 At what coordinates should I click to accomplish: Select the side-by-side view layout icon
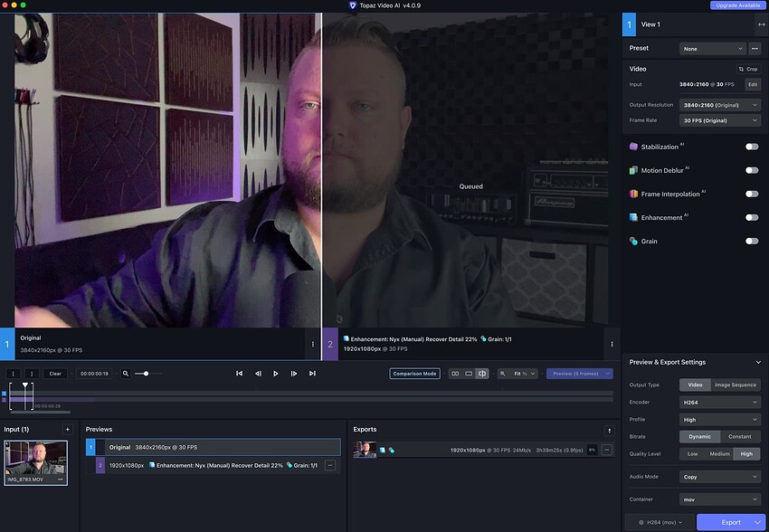coord(455,374)
